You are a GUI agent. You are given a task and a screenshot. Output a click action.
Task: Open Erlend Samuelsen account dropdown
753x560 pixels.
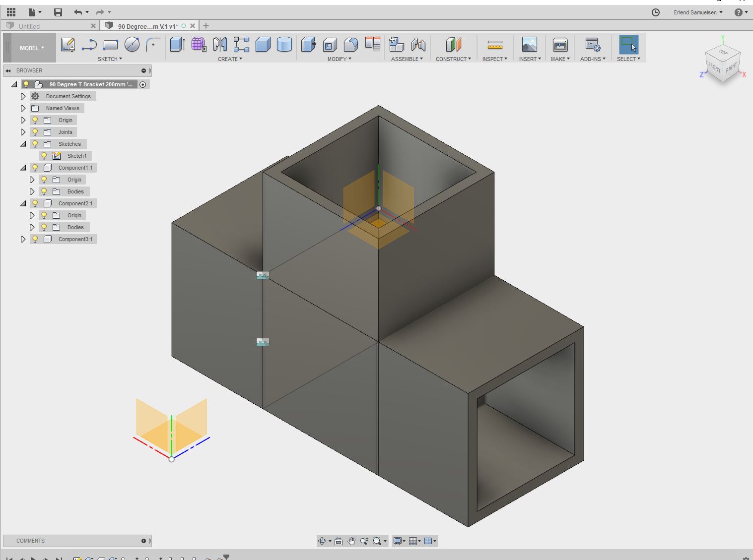(698, 12)
